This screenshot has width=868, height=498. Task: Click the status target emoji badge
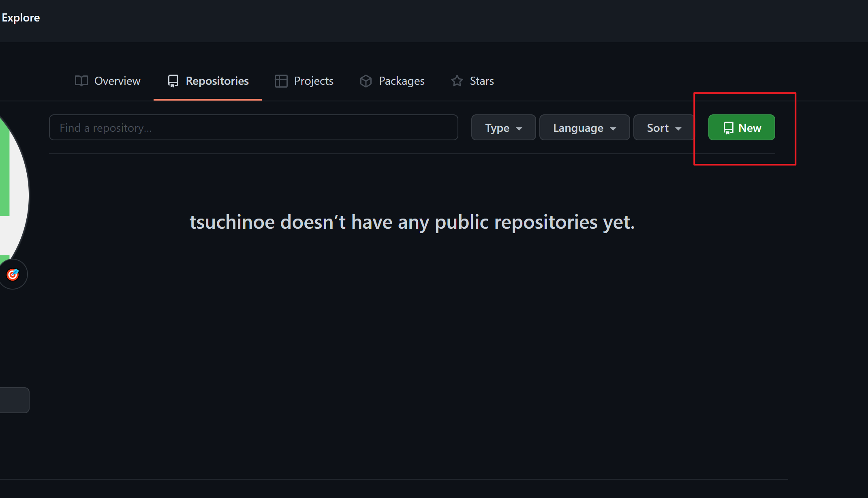coord(13,275)
